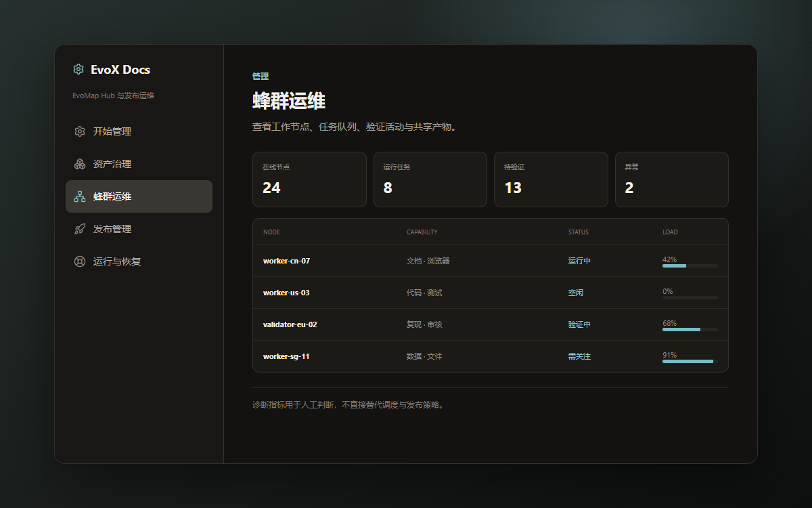Select the worker-cn-07 node name
This screenshot has height=508, width=812.
[x=286, y=261]
